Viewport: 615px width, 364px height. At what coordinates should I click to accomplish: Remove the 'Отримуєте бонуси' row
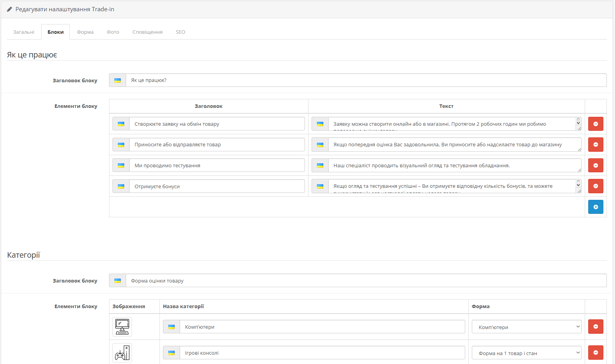tap(596, 186)
